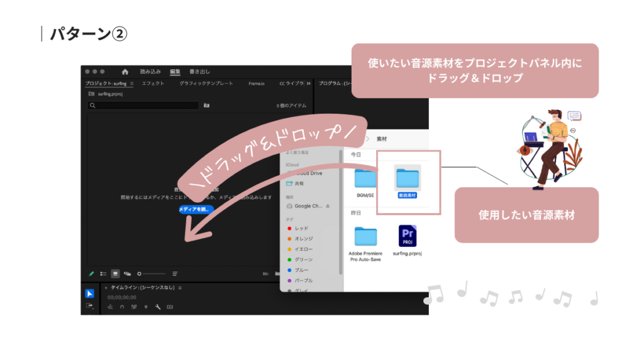
Task: Click the blue メディアを読み込み button
Action: click(x=196, y=209)
